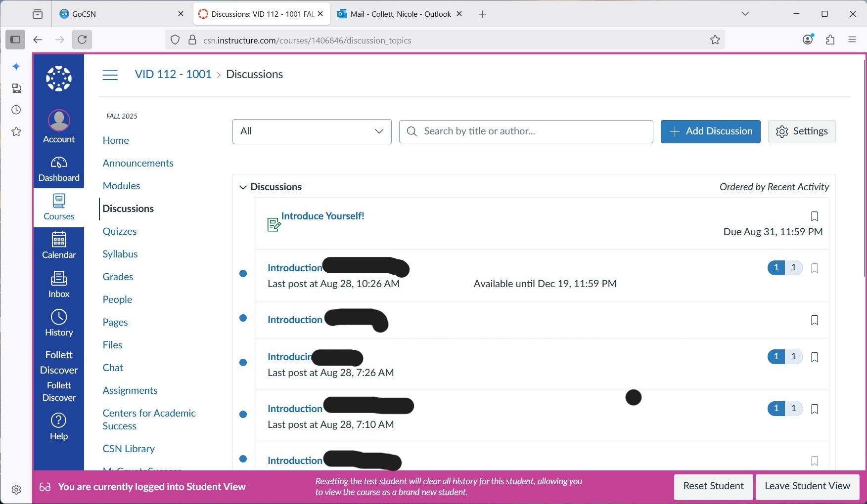The image size is (867, 504).
Task: Open a new browser tab
Action: 483,14
